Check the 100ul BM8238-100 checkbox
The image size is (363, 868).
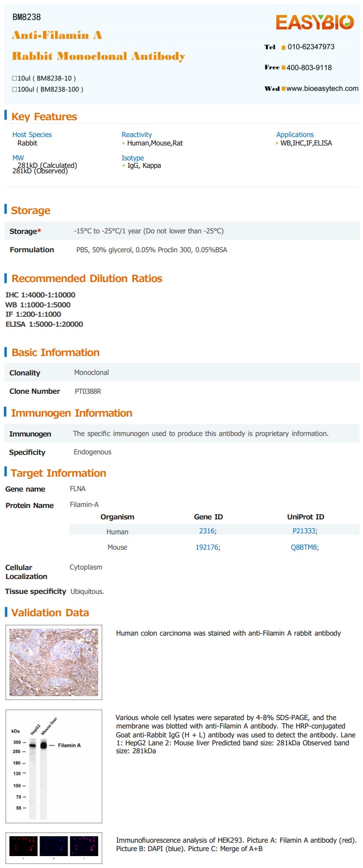click(x=14, y=89)
